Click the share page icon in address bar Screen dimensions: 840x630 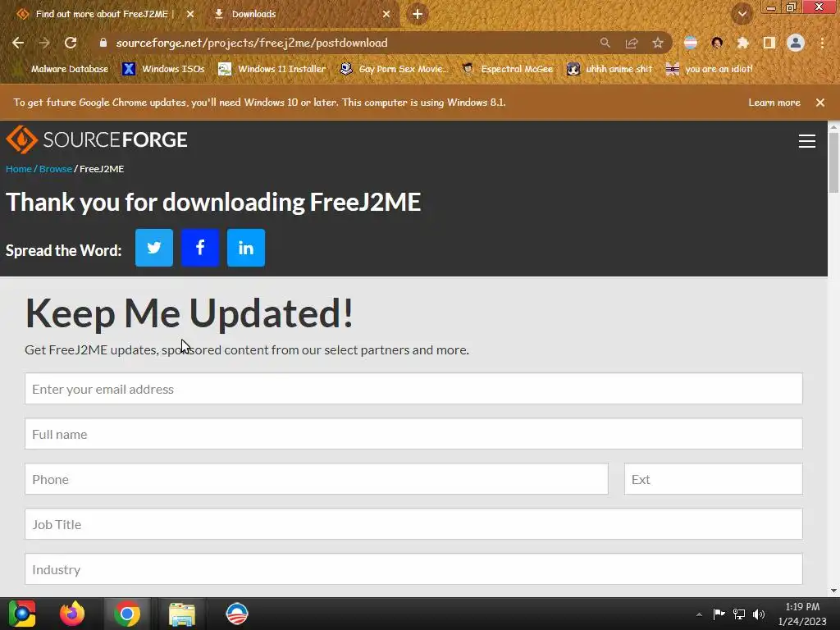coord(632,43)
